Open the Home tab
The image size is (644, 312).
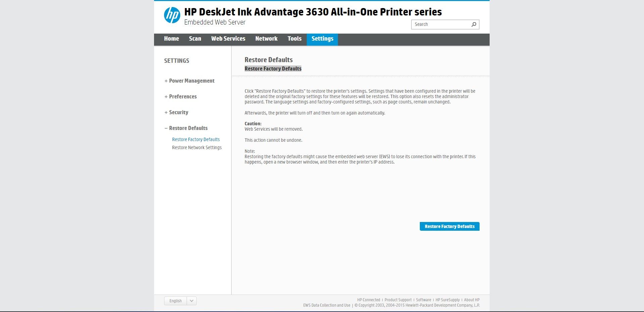[171, 39]
